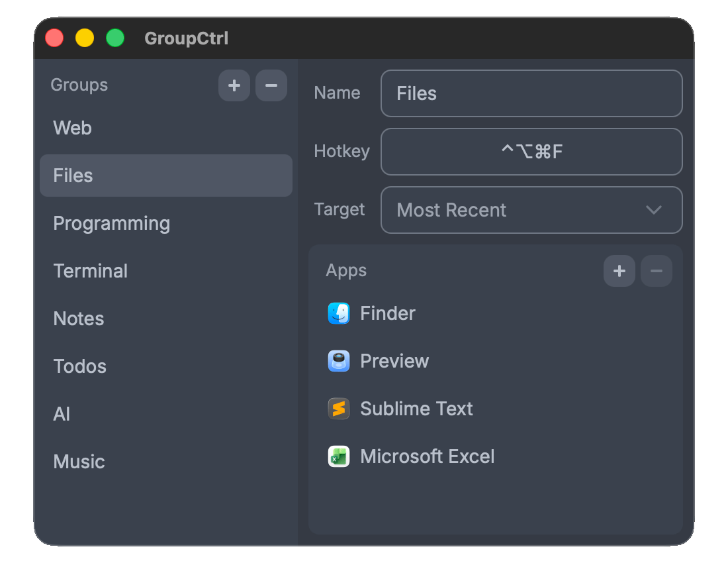Open the Target dropdown chevron

click(653, 210)
